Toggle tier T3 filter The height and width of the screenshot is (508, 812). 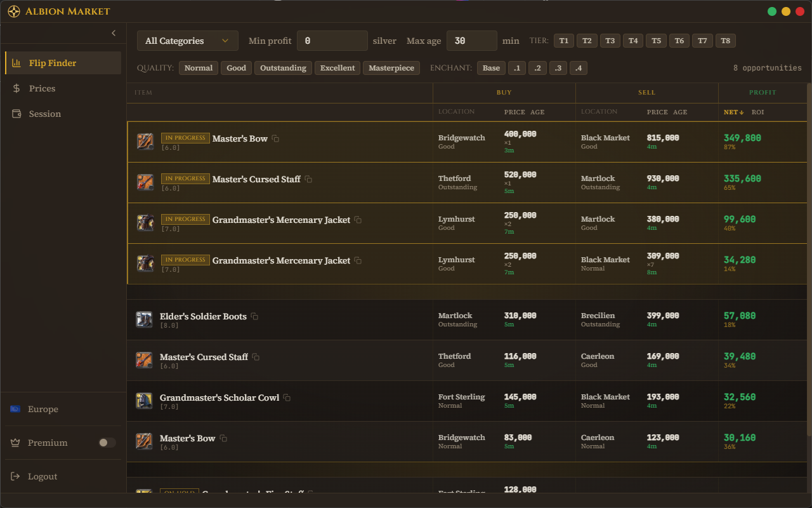[x=610, y=41]
